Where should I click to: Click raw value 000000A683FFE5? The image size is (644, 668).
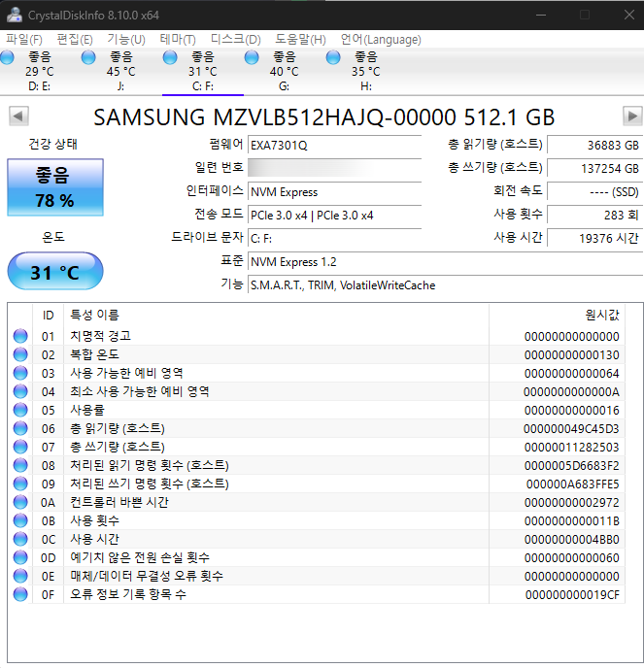(572, 484)
